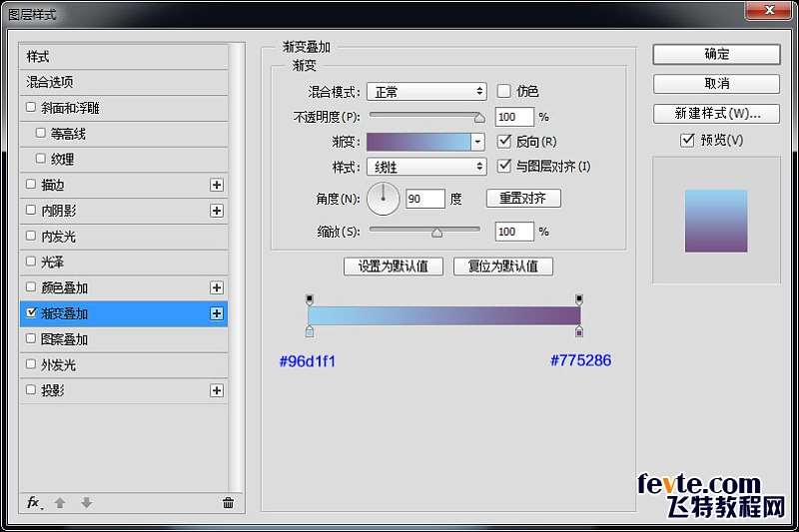Enable the 光泽 checkbox
The image size is (799, 532).
pyautogui.click(x=31, y=262)
